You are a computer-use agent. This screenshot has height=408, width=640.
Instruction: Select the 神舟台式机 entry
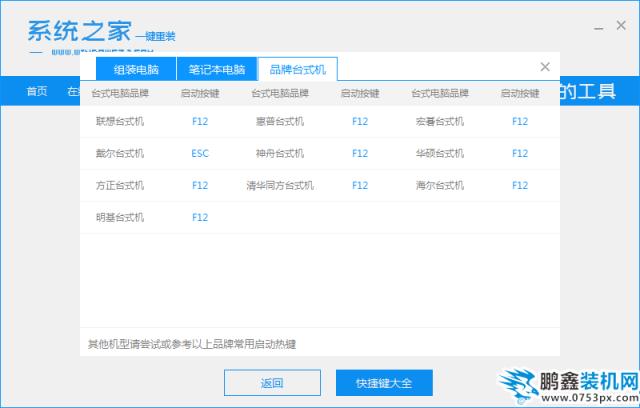[x=280, y=153]
